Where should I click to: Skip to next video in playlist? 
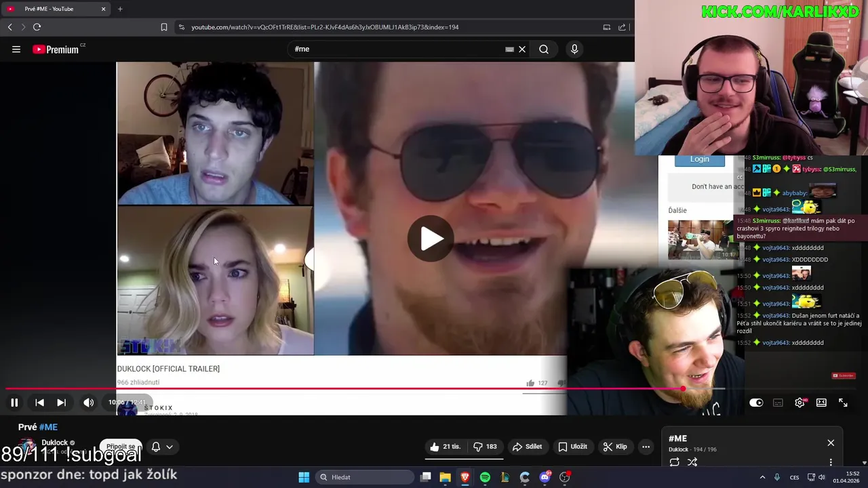[x=61, y=403]
